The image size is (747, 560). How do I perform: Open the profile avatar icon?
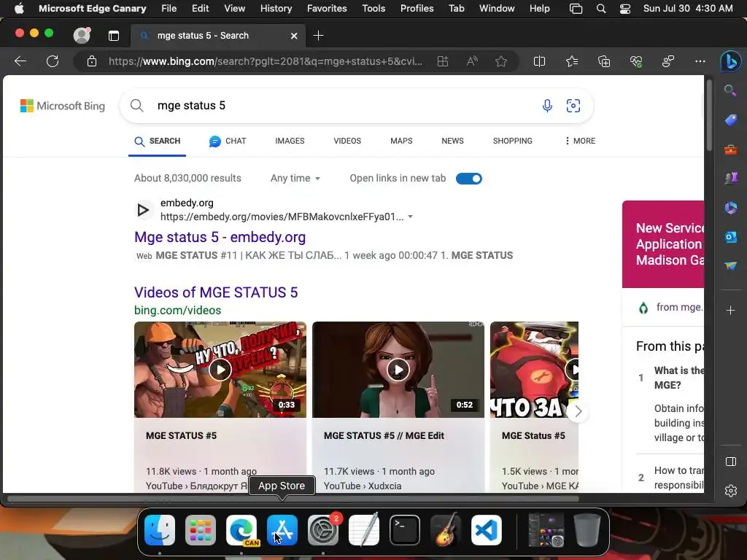click(x=82, y=35)
